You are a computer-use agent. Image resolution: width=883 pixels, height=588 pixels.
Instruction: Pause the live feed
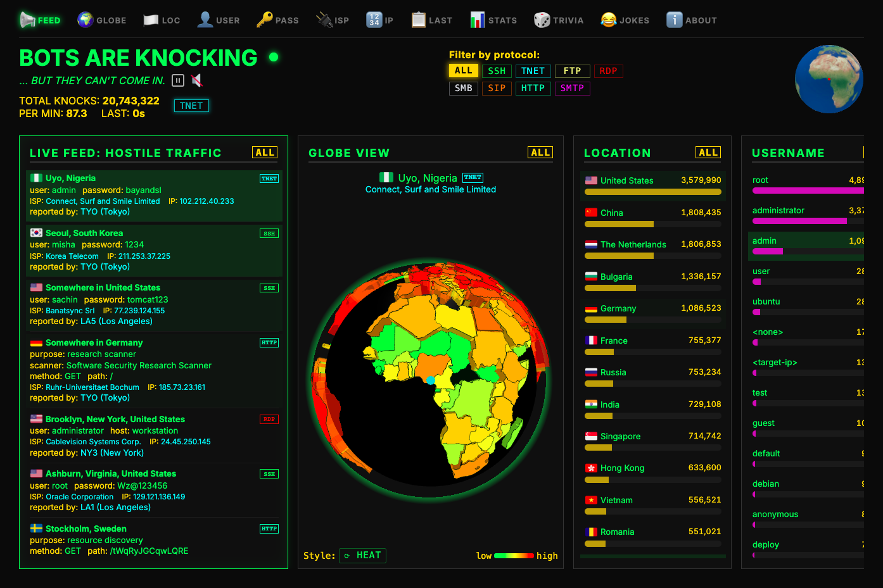point(178,80)
